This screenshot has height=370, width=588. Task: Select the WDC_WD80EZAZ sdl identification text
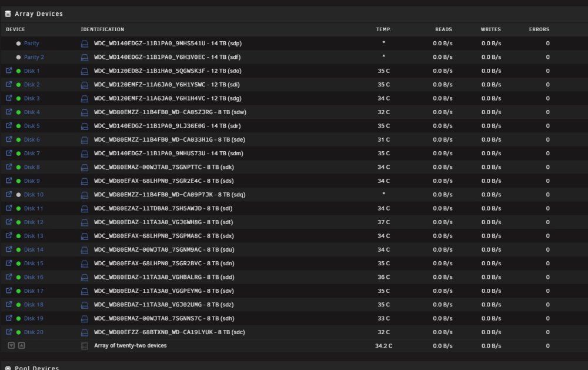click(x=163, y=208)
